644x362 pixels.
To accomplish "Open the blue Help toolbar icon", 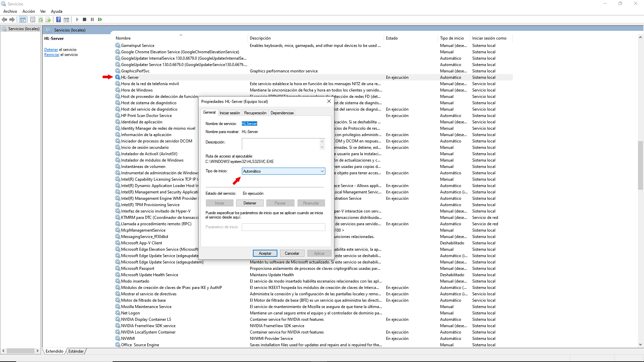I will click(58, 19).
